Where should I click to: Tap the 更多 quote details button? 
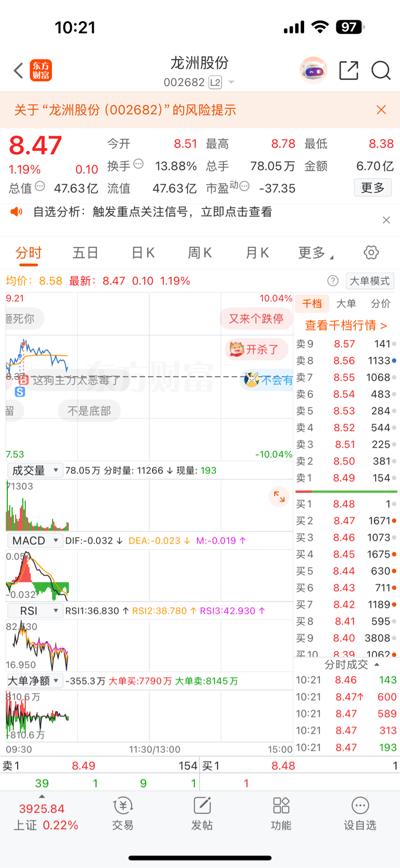(x=373, y=188)
